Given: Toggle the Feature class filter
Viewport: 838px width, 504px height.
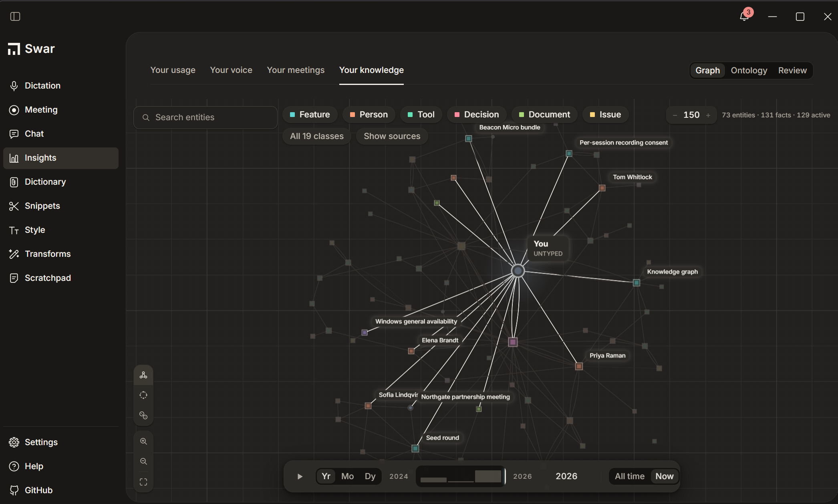Looking at the screenshot, I should point(310,115).
